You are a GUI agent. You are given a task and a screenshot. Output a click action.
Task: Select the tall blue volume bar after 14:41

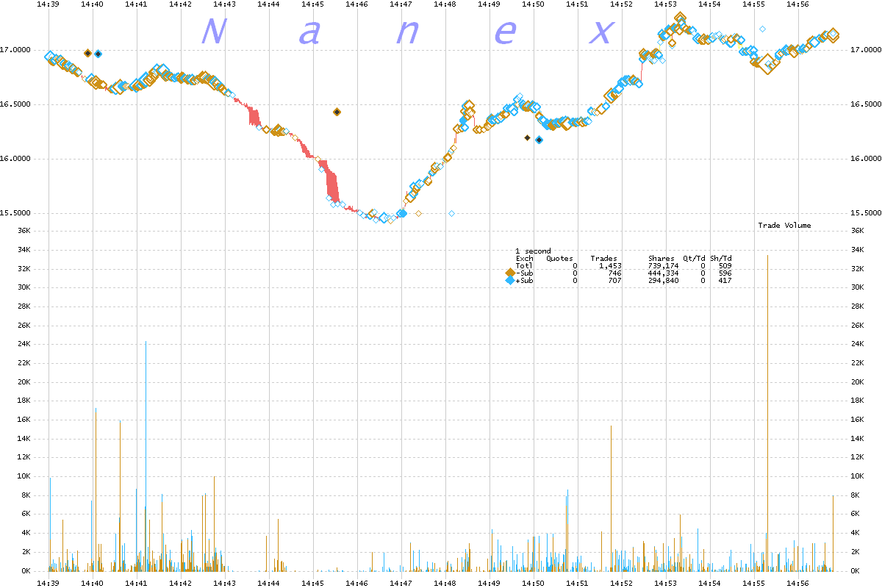click(146, 456)
